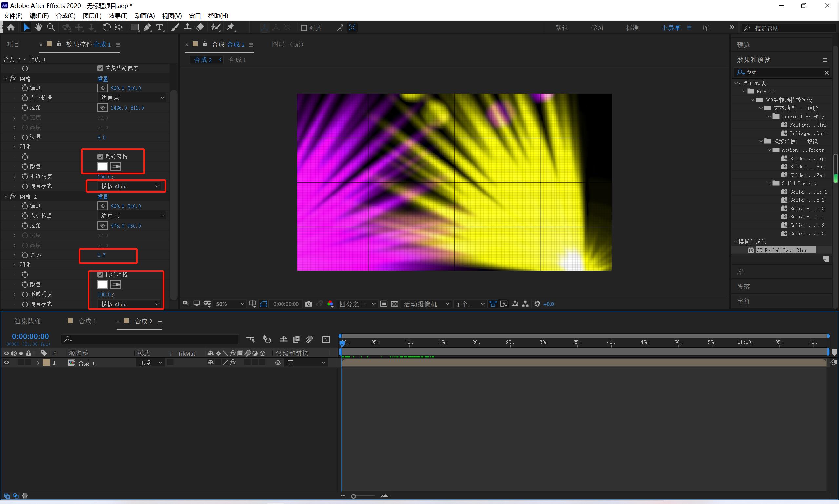Open 活动摄像机 view dropdown
Screen dimensions: 839x504
pyautogui.click(x=426, y=304)
